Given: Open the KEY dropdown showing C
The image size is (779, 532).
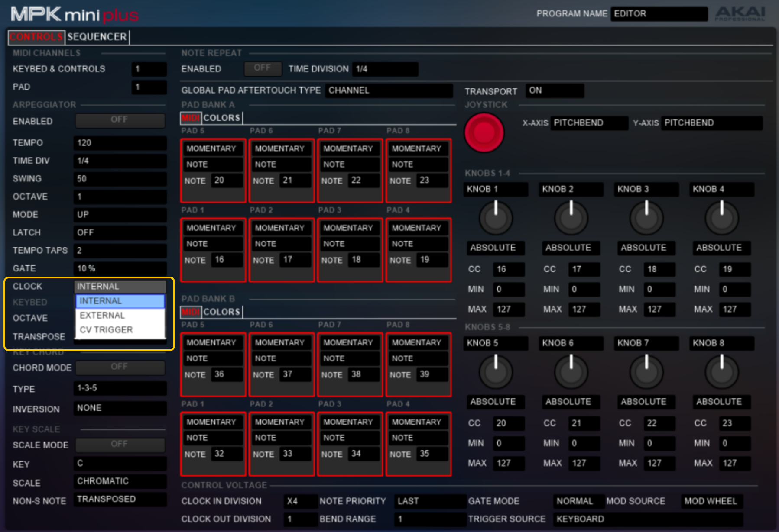Looking at the screenshot, I should (120, 464).
